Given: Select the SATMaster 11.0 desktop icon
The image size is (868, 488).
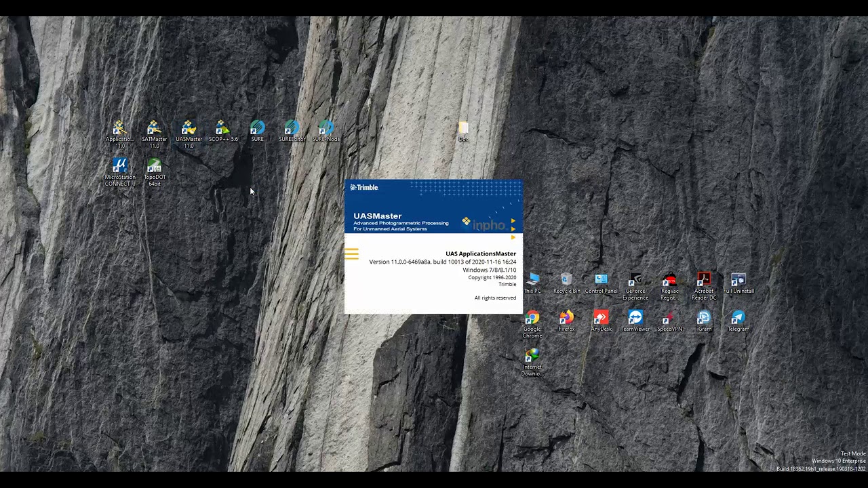Looking at the screenshot, I should click(155, 134).
